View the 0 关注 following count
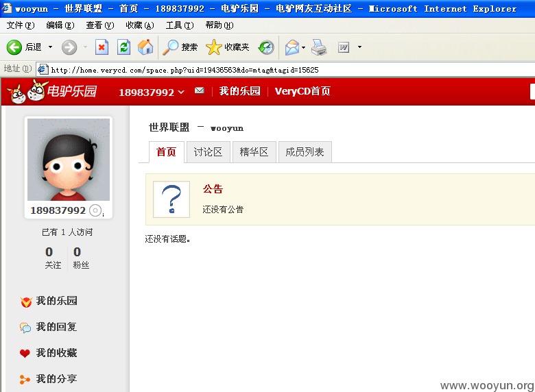The width and height of the screenshot is (535, 392). tap(53, 258)
